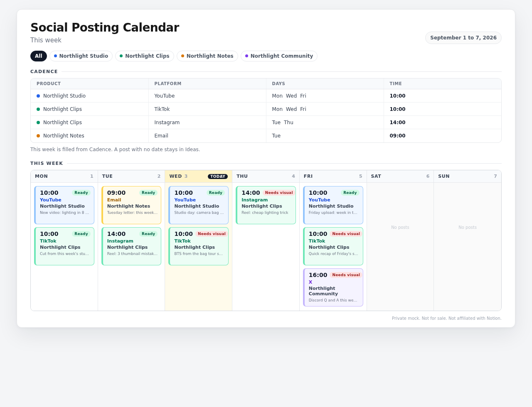Click the 09:00 time cell in Cadence

[x=443, y=136]
